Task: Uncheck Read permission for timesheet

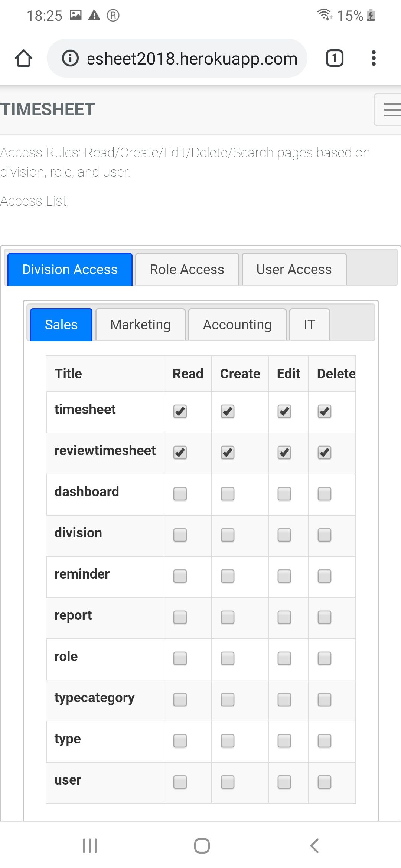Action: tap(180, 411)
